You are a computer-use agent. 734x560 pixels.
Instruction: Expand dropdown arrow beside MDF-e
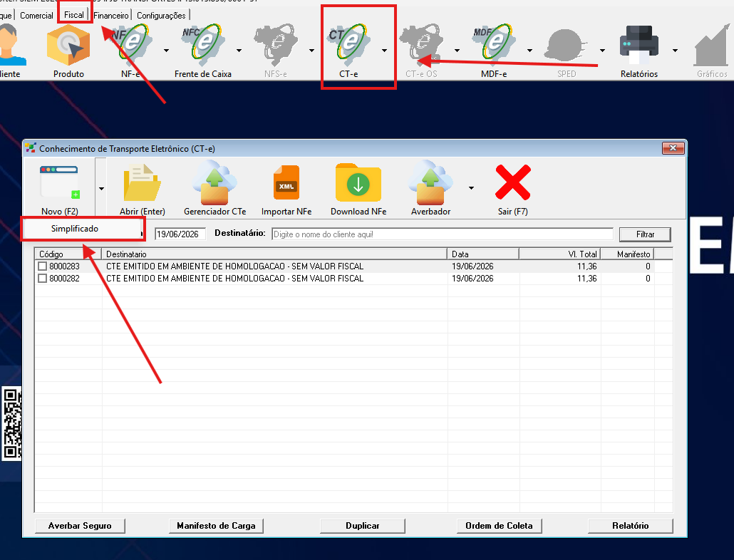(529, 50)
